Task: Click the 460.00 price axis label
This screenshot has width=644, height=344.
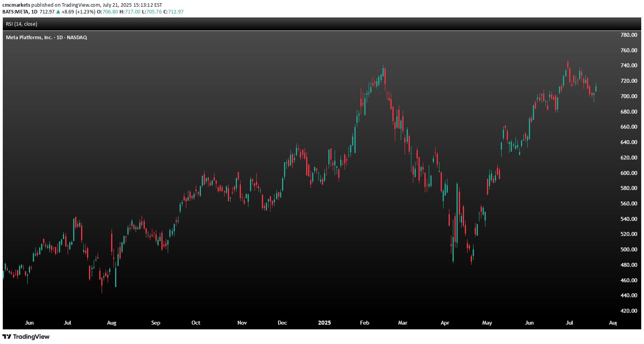Action: point(629,280)
